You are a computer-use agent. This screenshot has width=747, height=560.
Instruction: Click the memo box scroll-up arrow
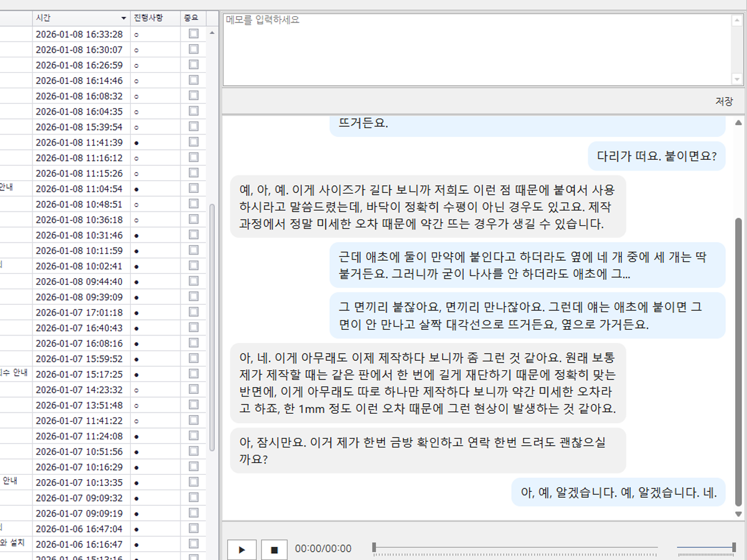coord(738,20)
